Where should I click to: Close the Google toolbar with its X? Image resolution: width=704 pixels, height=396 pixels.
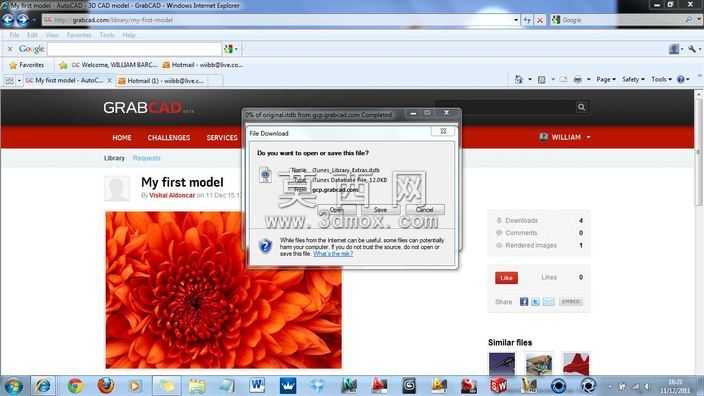tap(10, 49)
